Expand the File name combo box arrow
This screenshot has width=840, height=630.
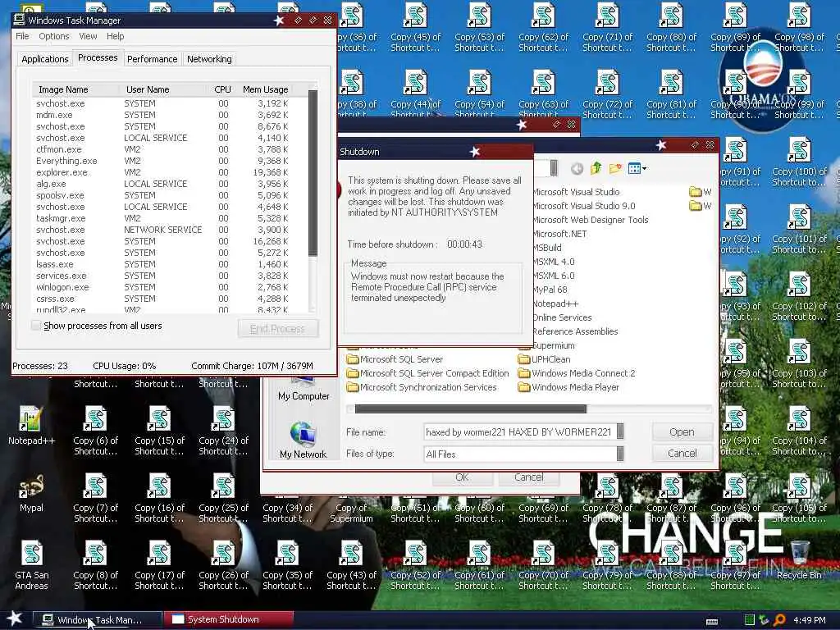[x=620, y=431]
